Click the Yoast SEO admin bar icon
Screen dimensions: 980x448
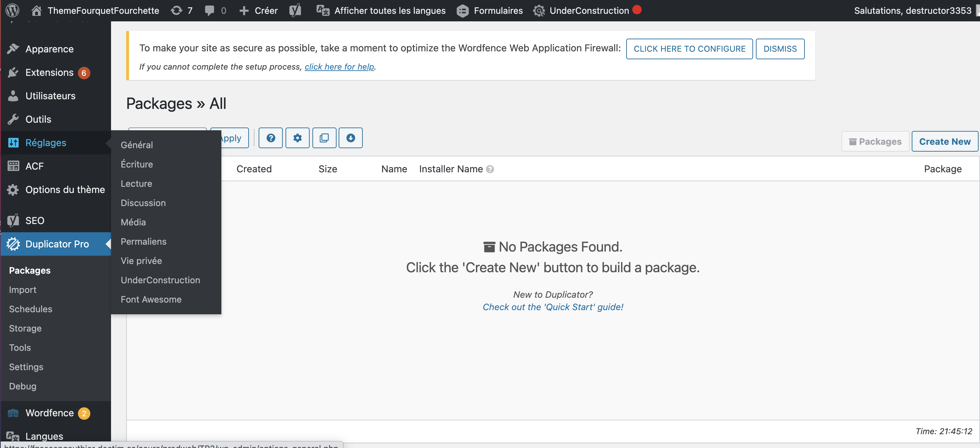pos(295,10)
